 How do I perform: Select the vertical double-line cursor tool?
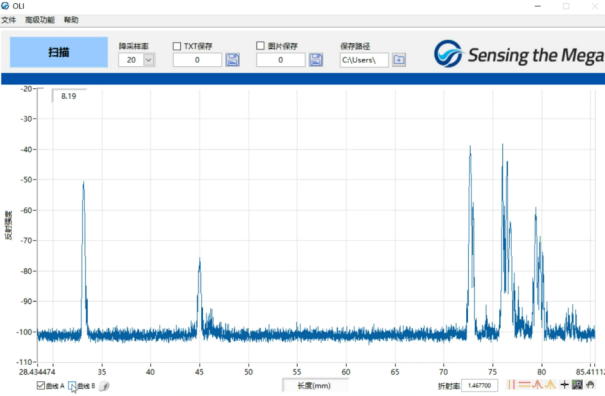(511, 384)
